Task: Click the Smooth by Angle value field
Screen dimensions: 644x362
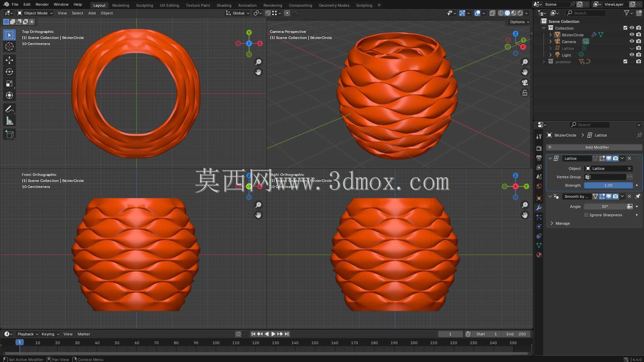Action: (x=605, y=207)
